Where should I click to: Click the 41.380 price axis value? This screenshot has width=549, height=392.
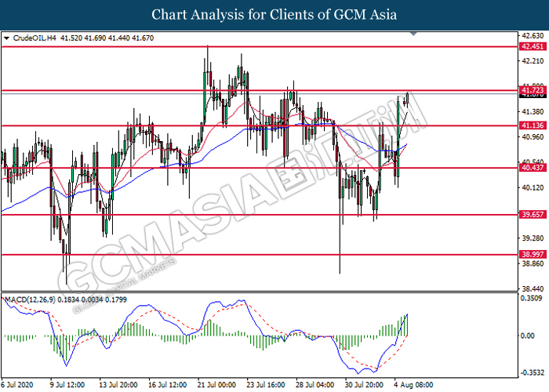click(533, 111)
